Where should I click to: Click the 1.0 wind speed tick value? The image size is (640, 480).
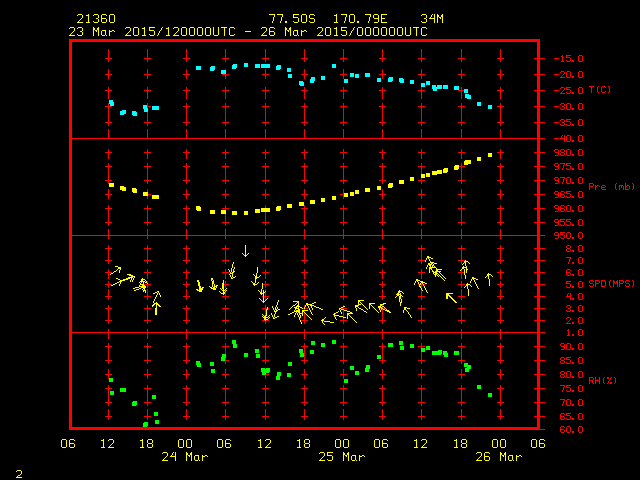coord(574,333)
